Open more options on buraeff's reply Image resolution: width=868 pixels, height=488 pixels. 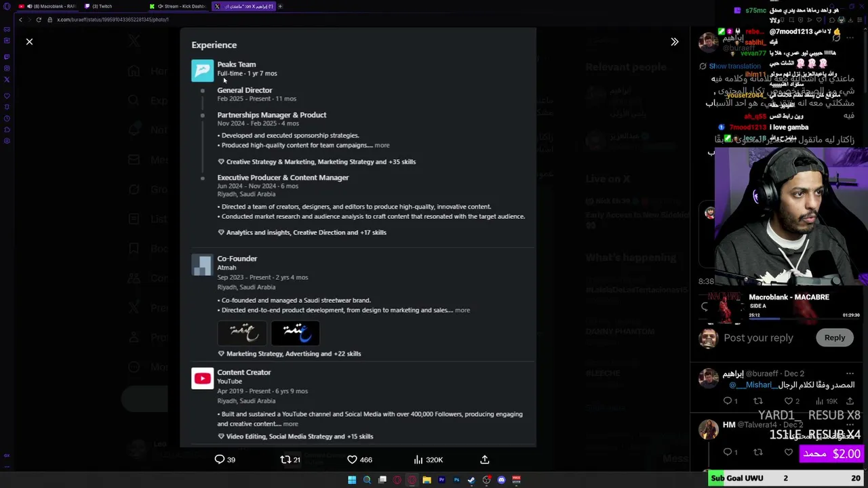click(850, 373)
